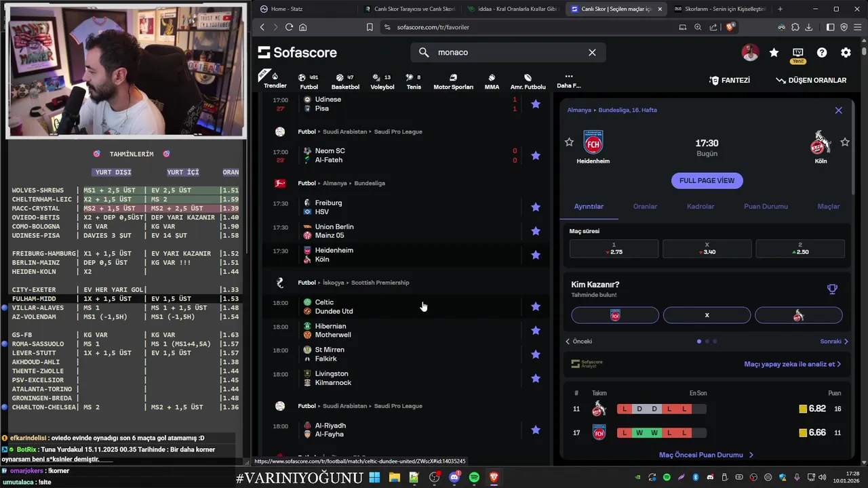Go to the browser home button
The height and width of the screenshot is (488, 868).
pyautogui.click(x=302, y=27)
